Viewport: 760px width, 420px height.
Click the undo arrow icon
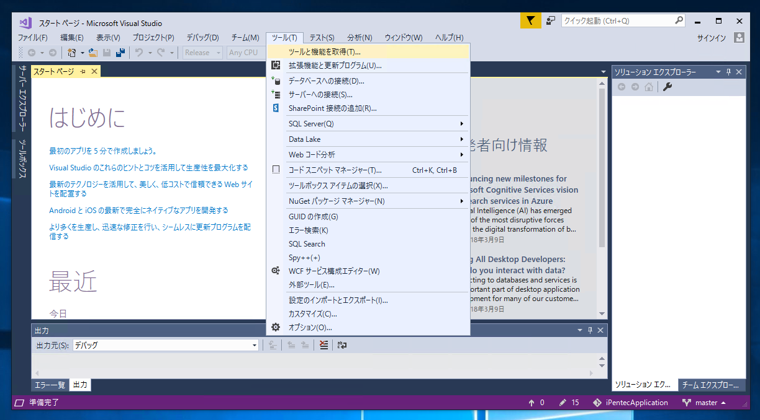point(139,53)
